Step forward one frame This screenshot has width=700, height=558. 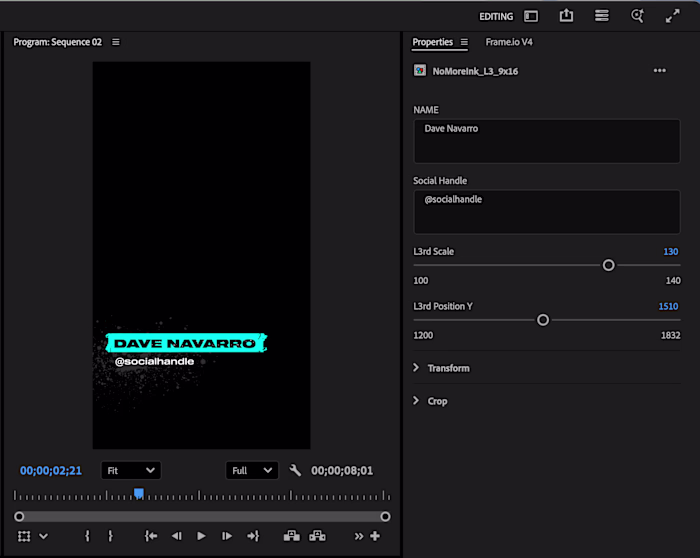(227, 536)
